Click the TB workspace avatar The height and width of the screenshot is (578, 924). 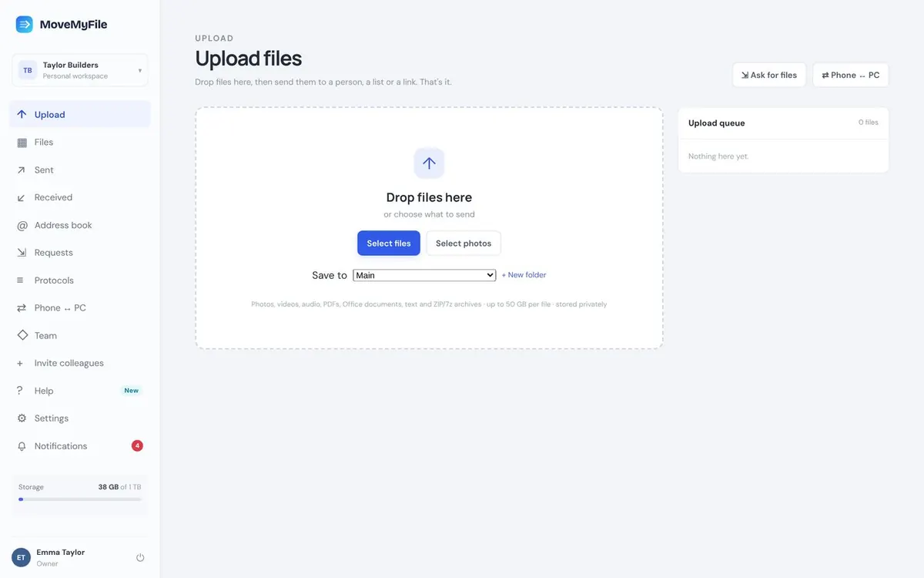tap(28, 70)
